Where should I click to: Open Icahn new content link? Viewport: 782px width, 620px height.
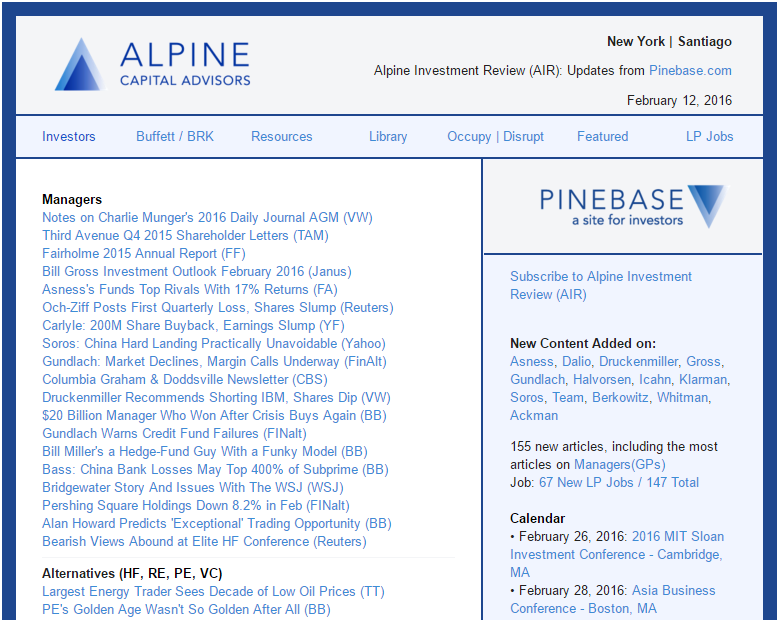click(x=655, y=379)
